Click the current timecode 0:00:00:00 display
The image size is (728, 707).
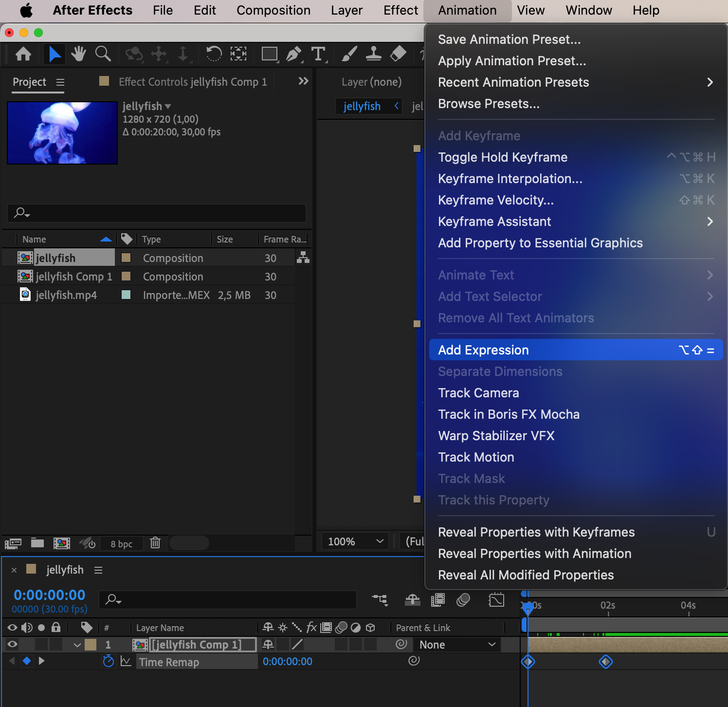click(x=50, y=595)
